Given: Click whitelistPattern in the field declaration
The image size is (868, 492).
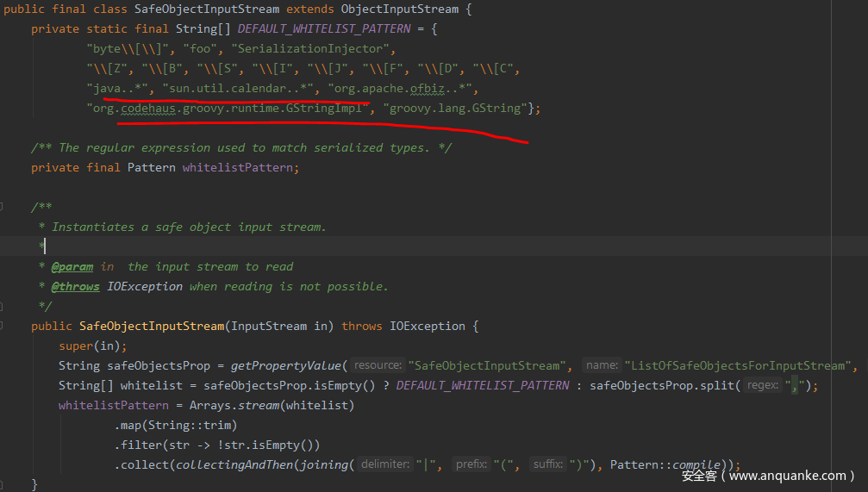Looking at the screenshot, I should point(238,168).
